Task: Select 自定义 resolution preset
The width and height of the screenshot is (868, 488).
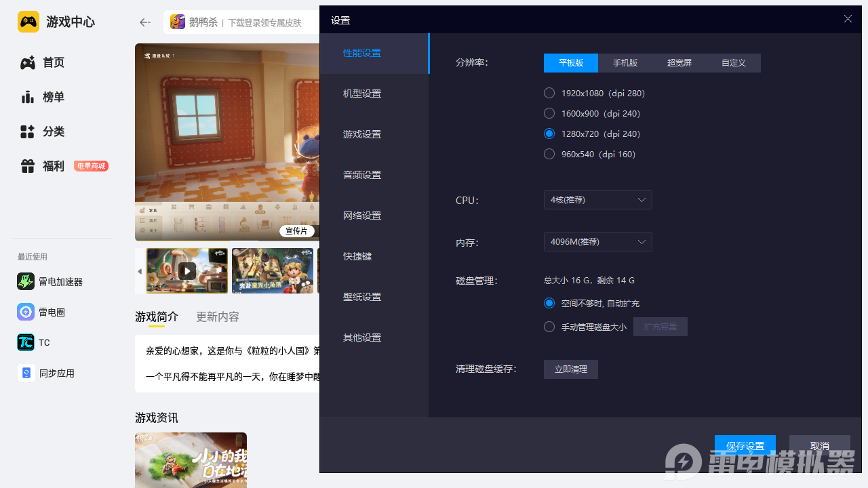Action: coord(734,63)
